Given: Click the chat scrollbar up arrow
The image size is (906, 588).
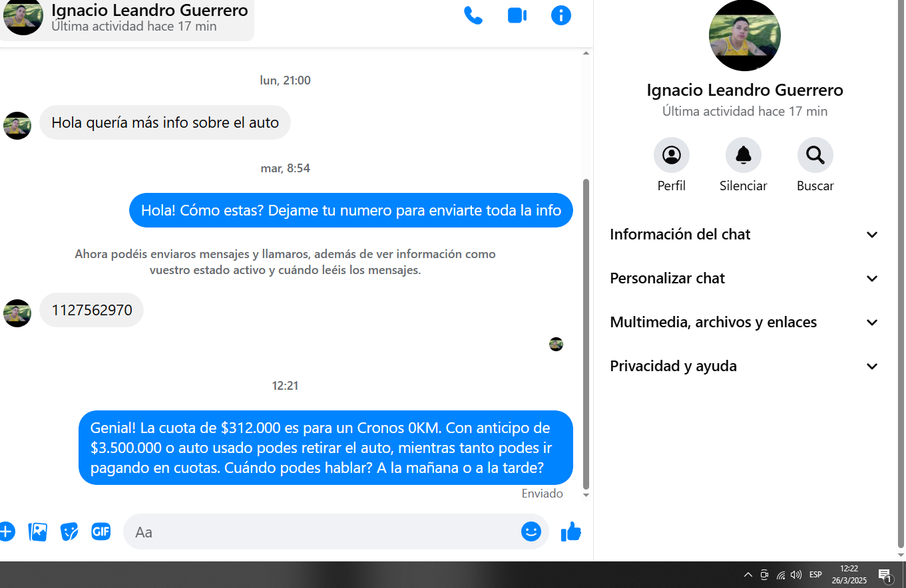Looking at the screenshot, I should coord(586,53).
